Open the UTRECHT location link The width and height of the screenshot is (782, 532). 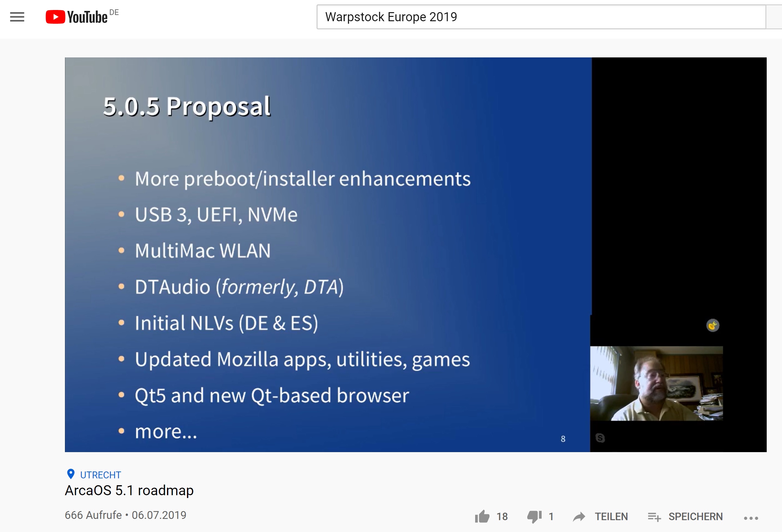pos(100,475)
